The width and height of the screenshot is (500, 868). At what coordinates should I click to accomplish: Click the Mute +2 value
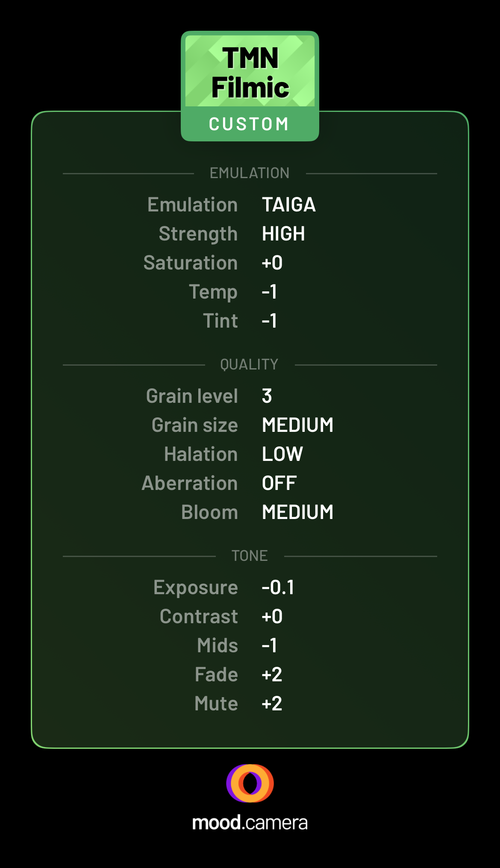tap(272, 704)
